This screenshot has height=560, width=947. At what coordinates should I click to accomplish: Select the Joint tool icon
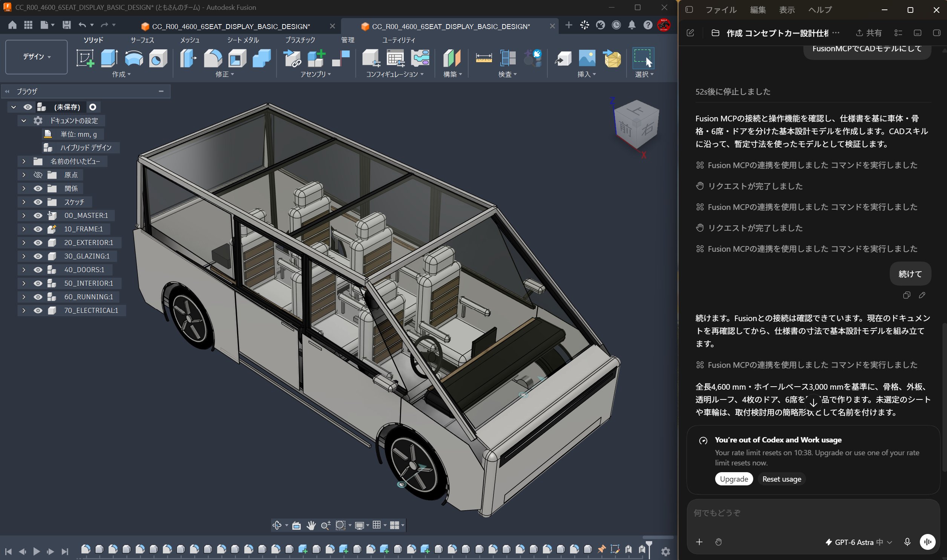coord(341,58)
